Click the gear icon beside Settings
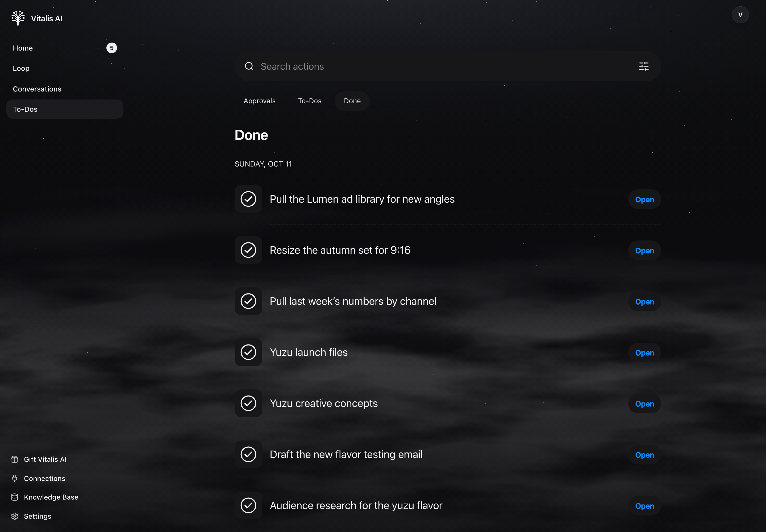 15,516
